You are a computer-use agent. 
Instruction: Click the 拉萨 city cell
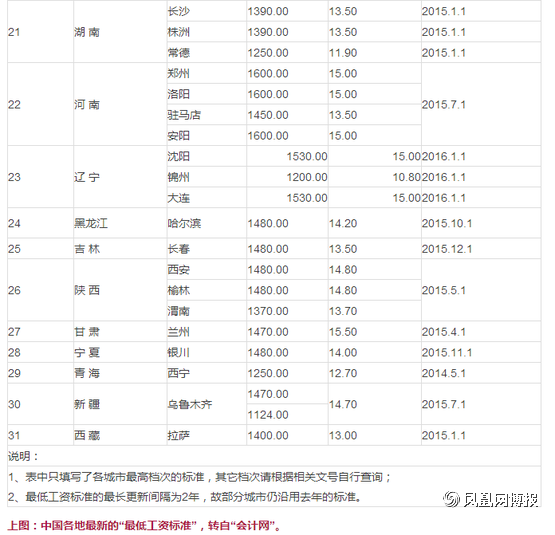tap(206, 435)
